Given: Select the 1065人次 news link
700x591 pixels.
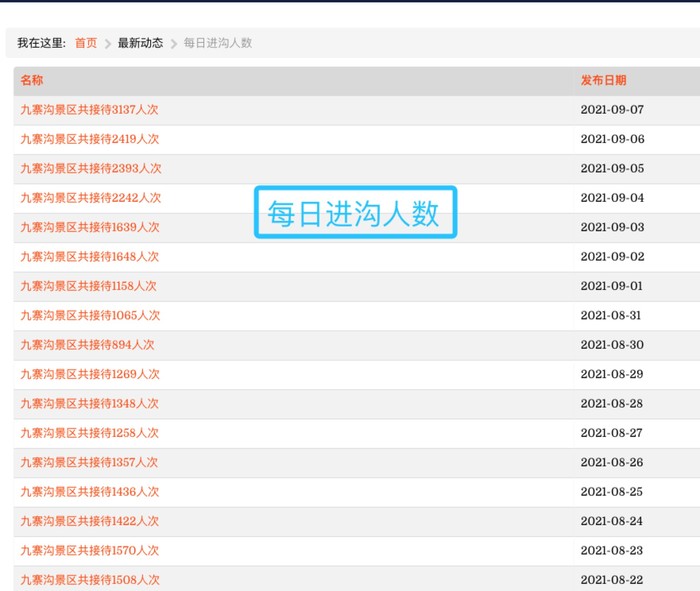Looking at the screenshot, I should coord(90,316).
